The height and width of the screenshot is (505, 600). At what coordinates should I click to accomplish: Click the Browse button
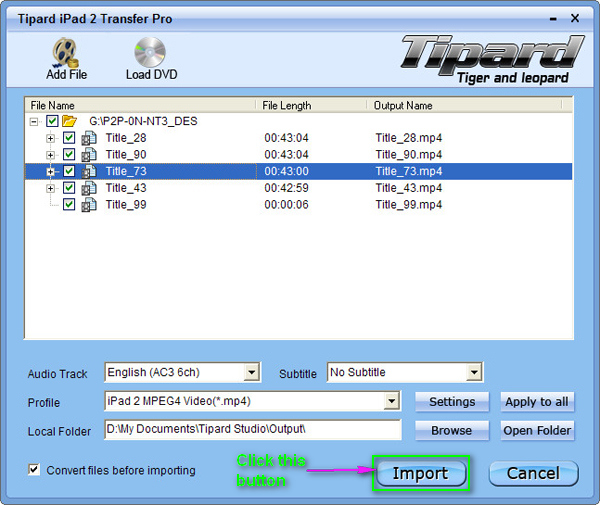452,430
